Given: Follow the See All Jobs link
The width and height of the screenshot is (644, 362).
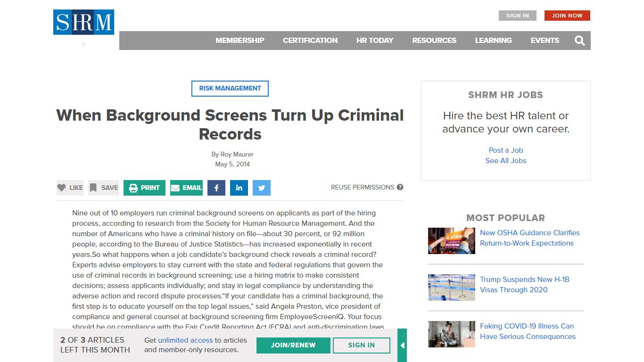Looking at the screenshot, I should pos(506,161).
